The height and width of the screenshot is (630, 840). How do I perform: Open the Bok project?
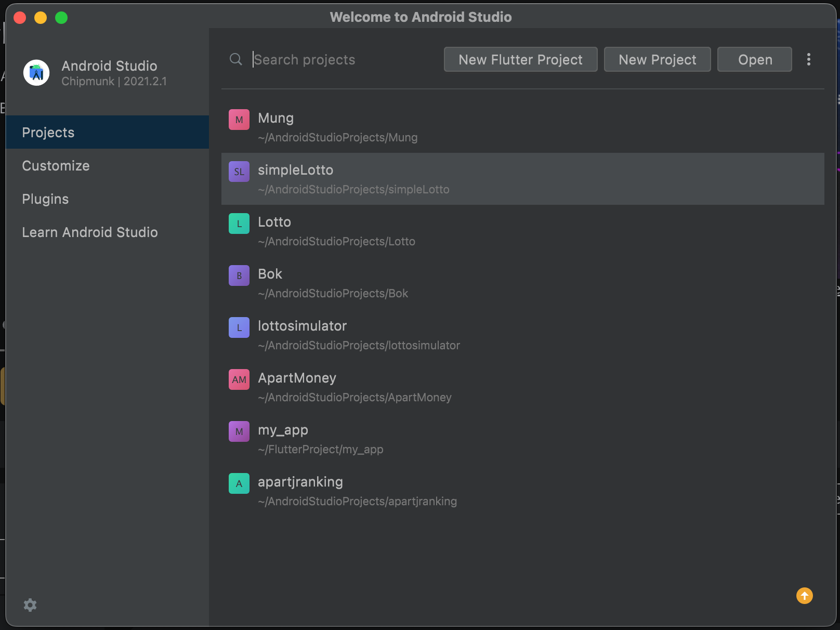pos(523,283)
